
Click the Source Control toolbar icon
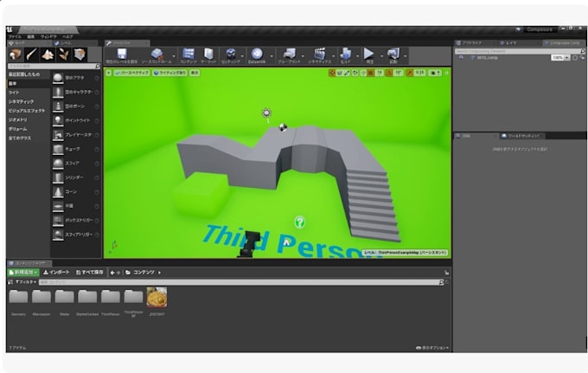[x=157, y=54]
